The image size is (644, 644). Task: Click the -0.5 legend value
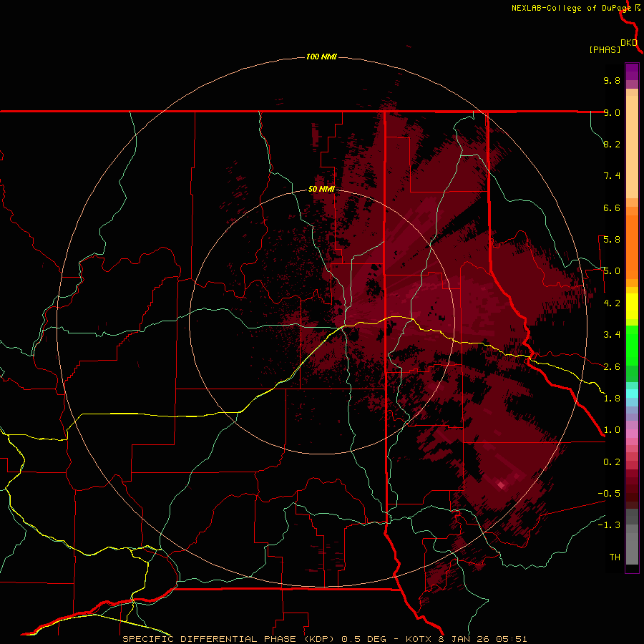coord(609,494)
